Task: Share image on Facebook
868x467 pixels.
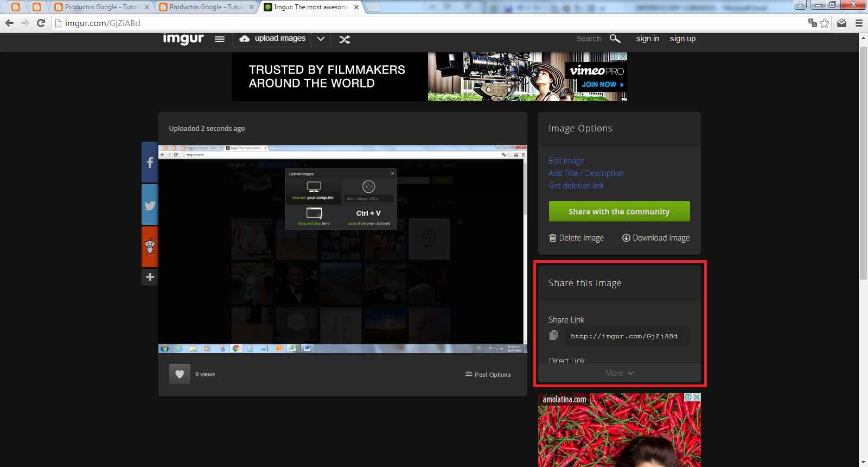Action: (x=150, y=162)
